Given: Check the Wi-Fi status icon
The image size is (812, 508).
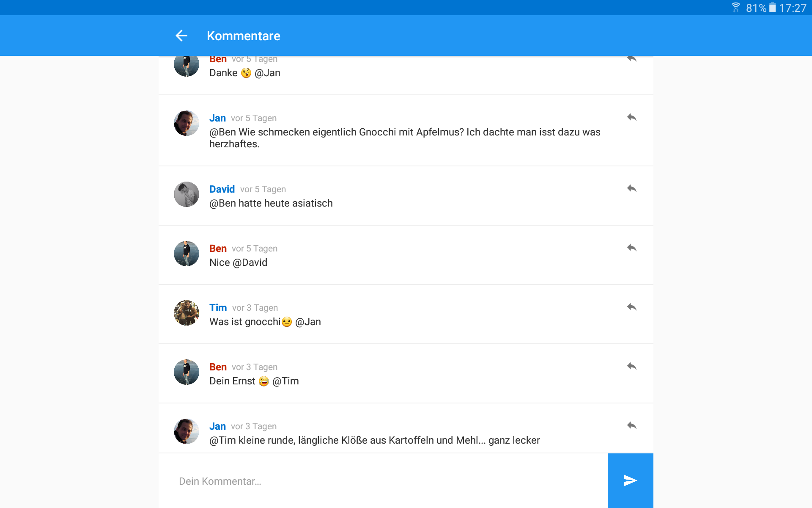Looking at the screenshot, I should point(735,8).
